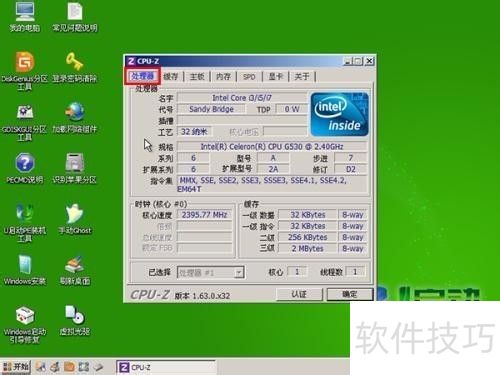Click the 一级 数据 32 KBytes value
Screen dimensions: 500x375
click(307, 215)
